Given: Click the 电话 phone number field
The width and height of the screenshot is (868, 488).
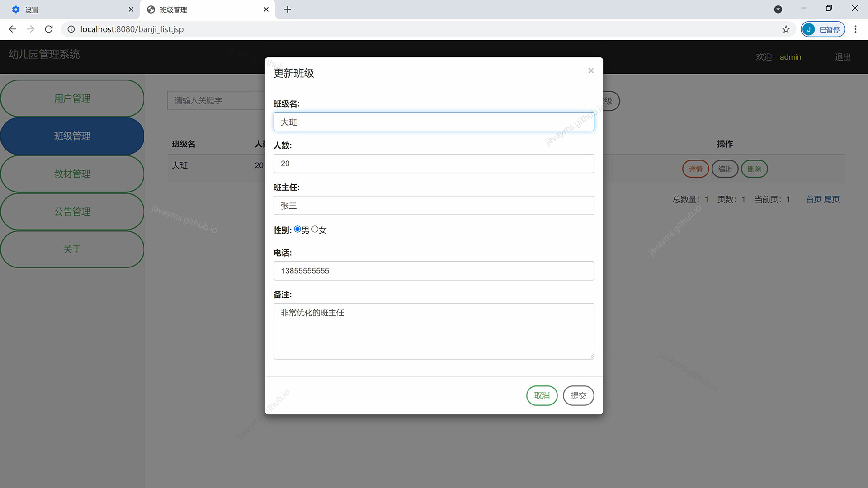Looking at the screenshot, I should click(x=434, y=271).
